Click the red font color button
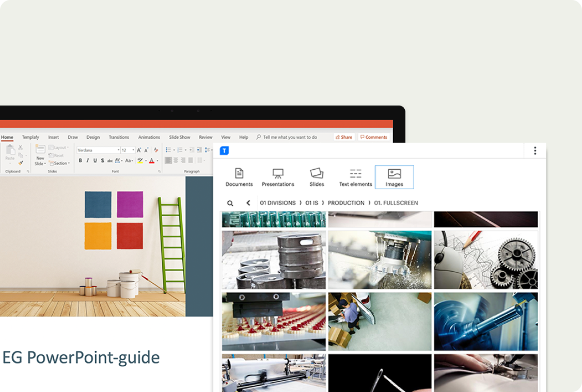This screenshot has width=582, height=392. click(152, 161)
